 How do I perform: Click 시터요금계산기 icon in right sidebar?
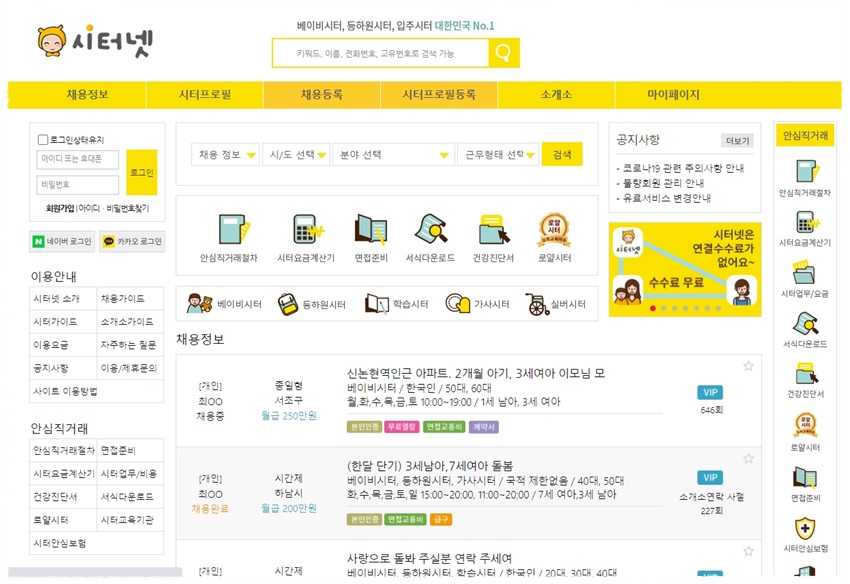click(x=806, y=222)
